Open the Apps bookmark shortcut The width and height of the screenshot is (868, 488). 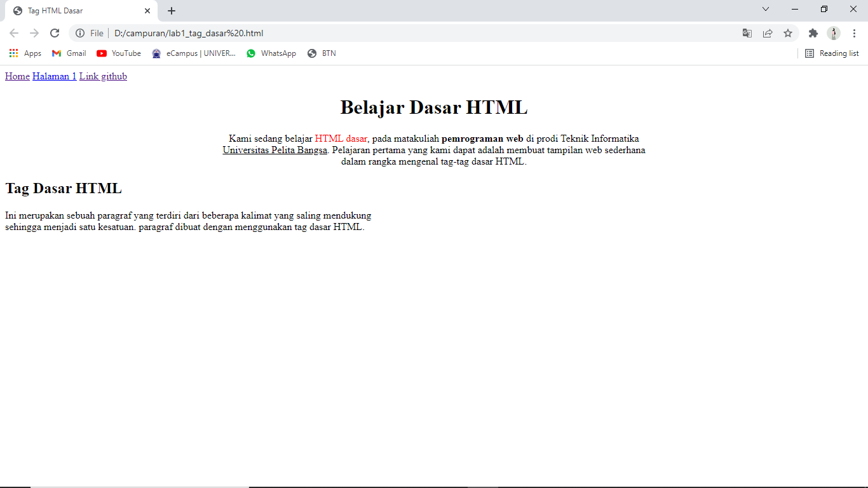pos(25,53)
